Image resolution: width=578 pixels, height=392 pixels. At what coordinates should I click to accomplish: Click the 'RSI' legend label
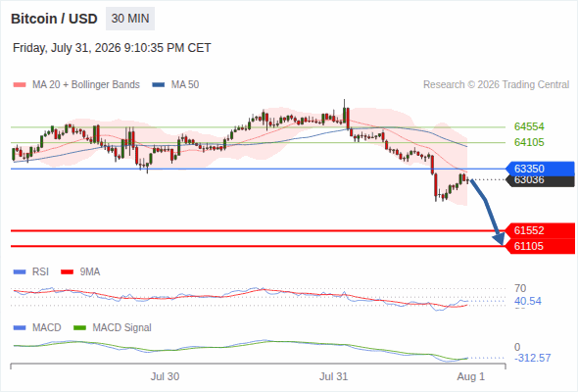click(40, 272)
